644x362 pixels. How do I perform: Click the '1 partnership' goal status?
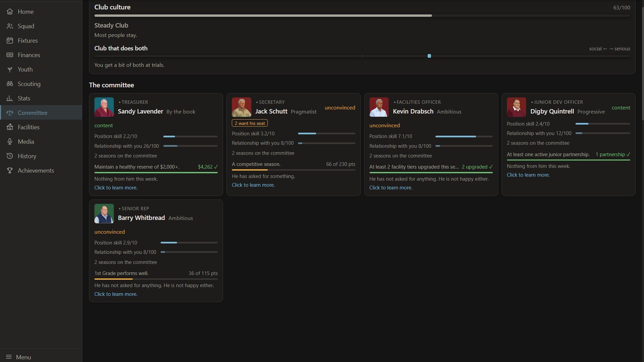(613, 155)
